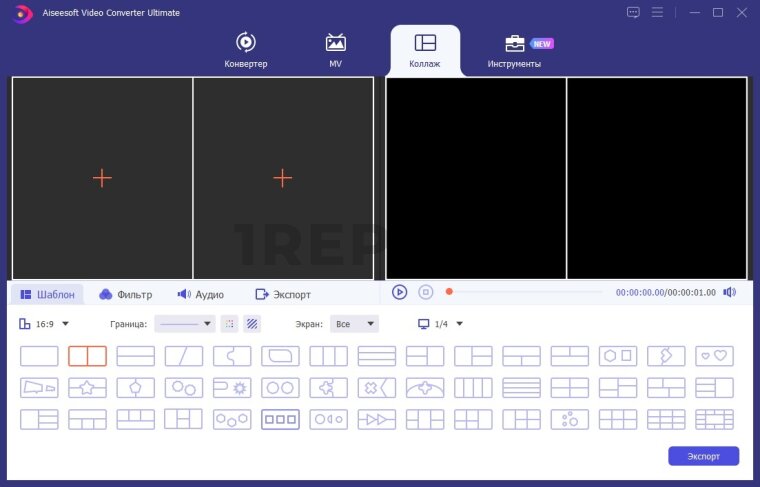Switch to the MV tab
This screenshot has height=487, width=760.
pos(336,50)
